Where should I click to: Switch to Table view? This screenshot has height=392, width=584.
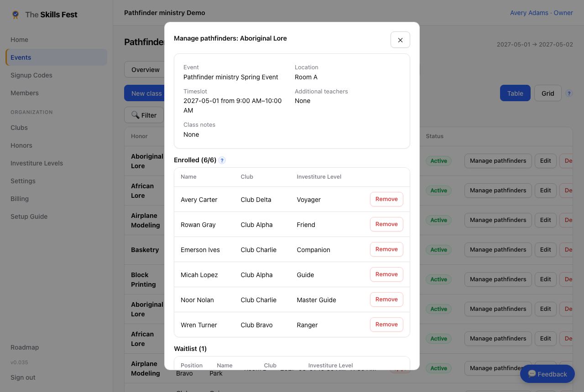tap(515, 93)
